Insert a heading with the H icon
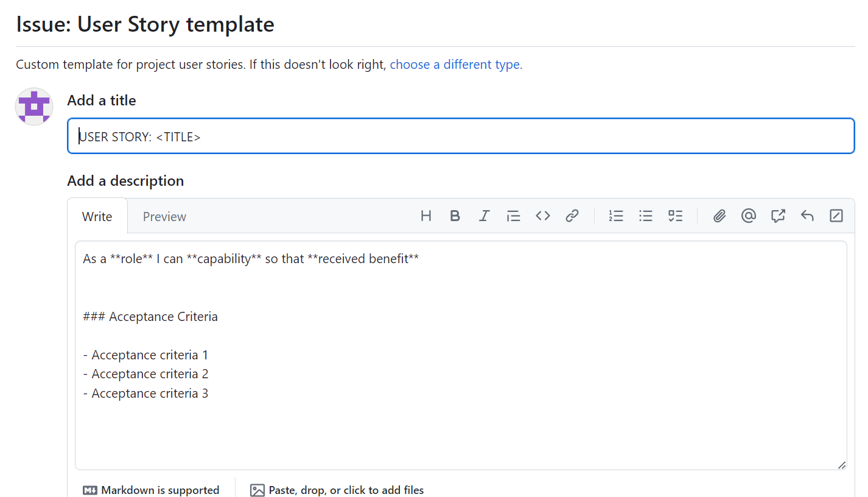The width and height of the screenshot is (868, 497). [426, 216]
